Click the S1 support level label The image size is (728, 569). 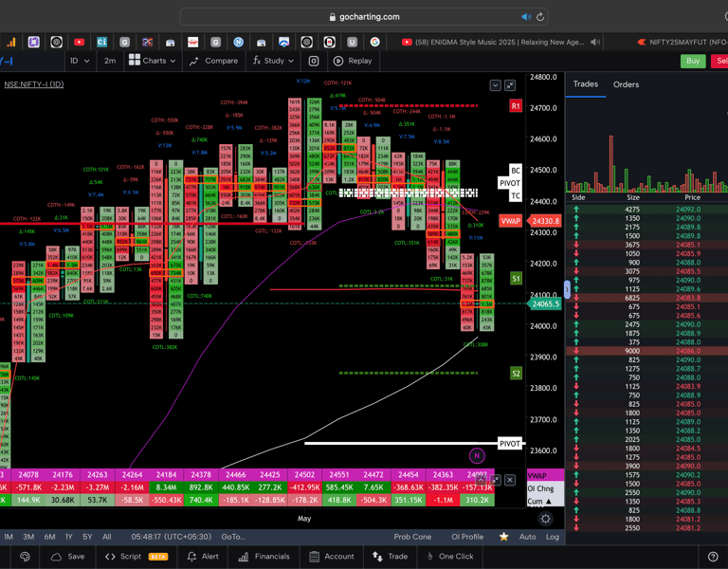[x=516, y=279]
